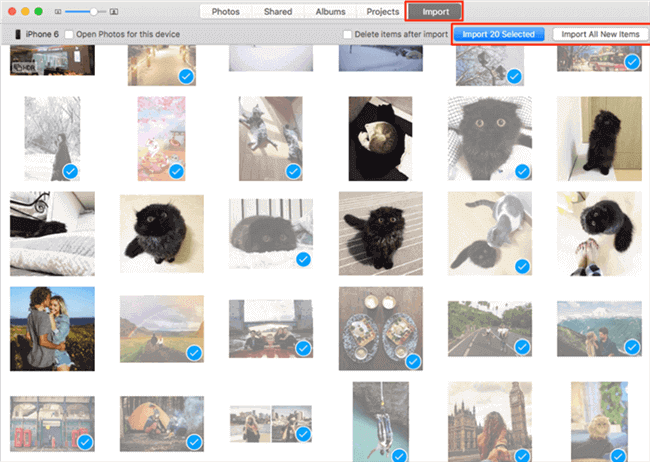The height and width of the screenshot is (462, 650).
Task: Select the Big Ben hand-holding photo
Action: pos(490,422)
